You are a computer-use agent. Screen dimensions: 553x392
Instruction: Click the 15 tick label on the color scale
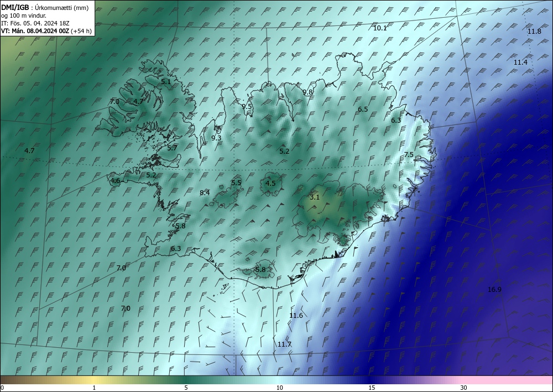tap(372, 388)
